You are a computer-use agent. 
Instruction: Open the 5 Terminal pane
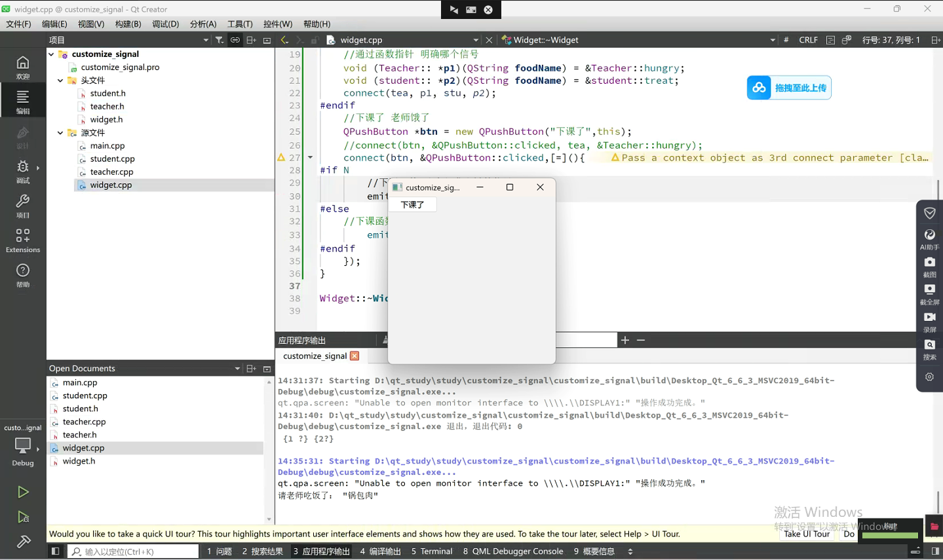(432, 551)
